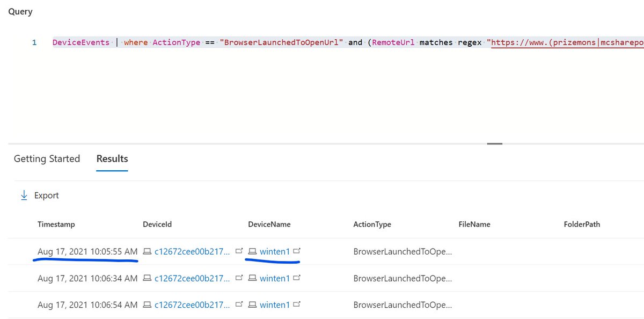644x319 pixels.
Task: Click laptop icon before DeviceId in 10:05:55 row
Action: pyautogui.click(x=147, y=251)
